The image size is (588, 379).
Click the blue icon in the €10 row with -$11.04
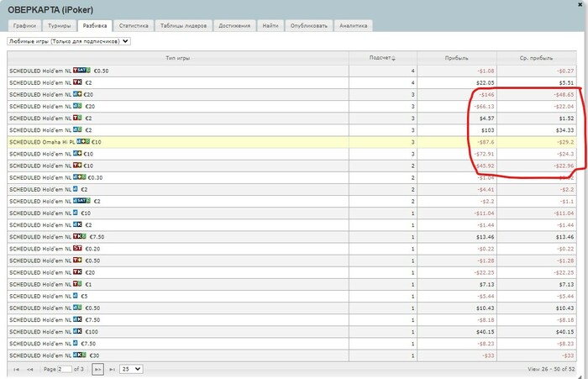coord(76,213)
